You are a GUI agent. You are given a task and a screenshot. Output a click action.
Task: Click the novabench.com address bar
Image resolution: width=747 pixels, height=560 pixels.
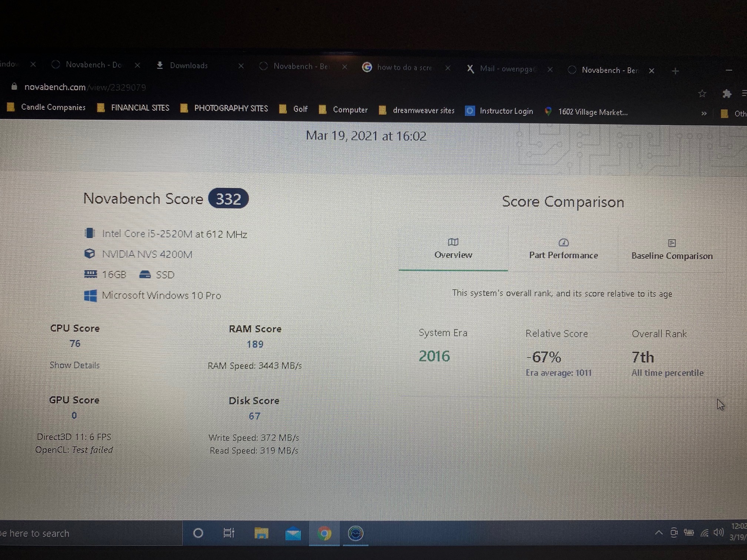coord(85,87)
